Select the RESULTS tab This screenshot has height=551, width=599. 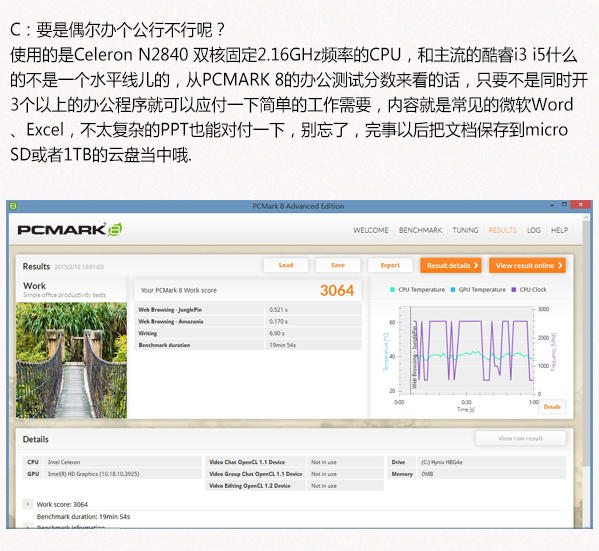pos(502,230)
